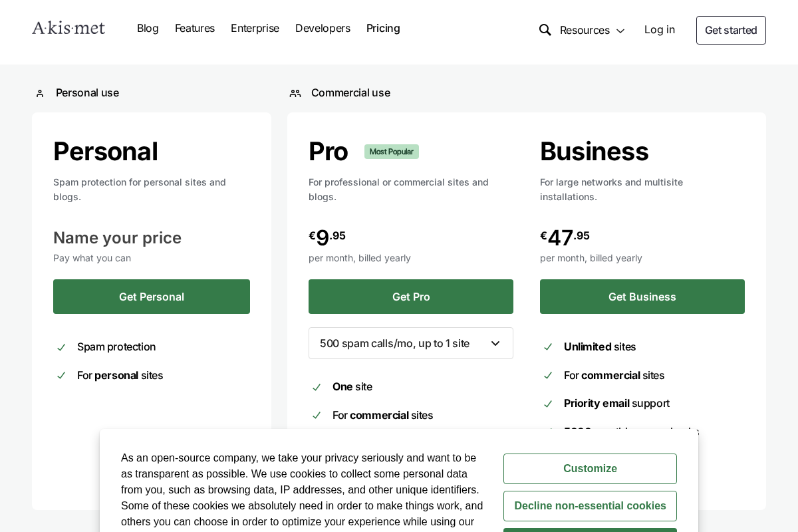Decline non-essential cookies

tap(590, 506)
